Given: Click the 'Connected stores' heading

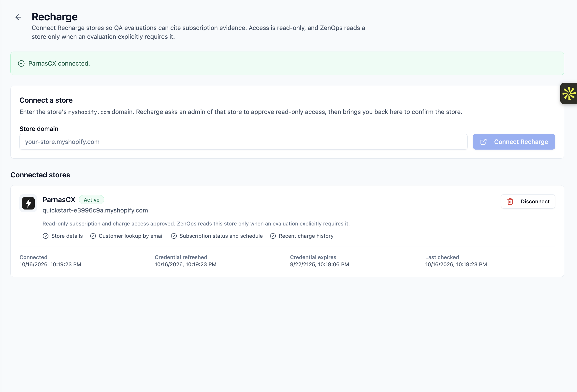Looking at the screenshot, I should pos(40,175).
